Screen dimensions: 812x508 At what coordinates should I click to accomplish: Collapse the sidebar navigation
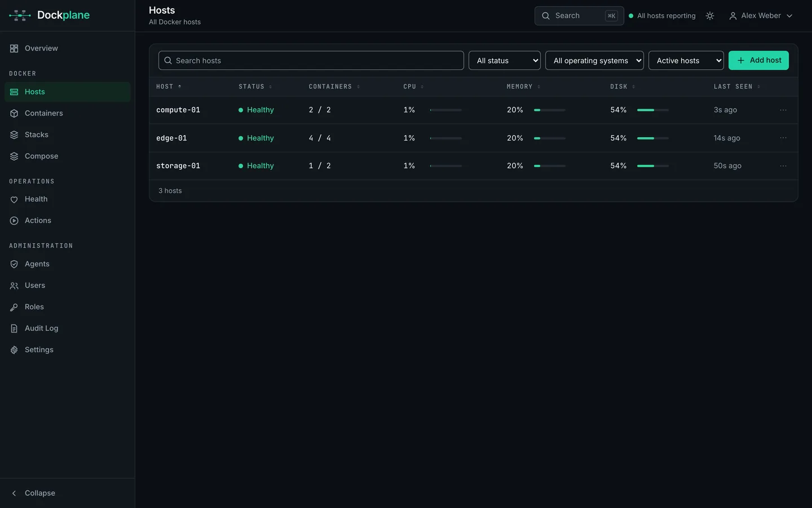(x=68, y=493)
